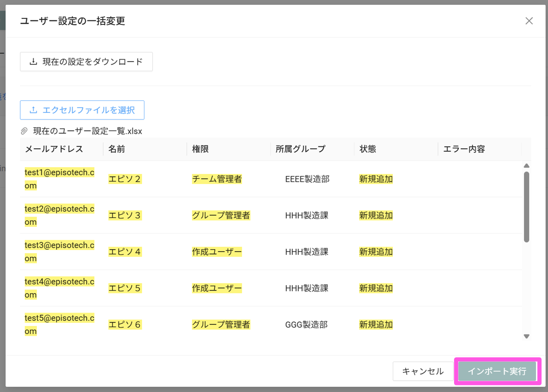This screenshot has height=392, width=548.
Task: Select the エピソ３ name cell
Action: 124,215
